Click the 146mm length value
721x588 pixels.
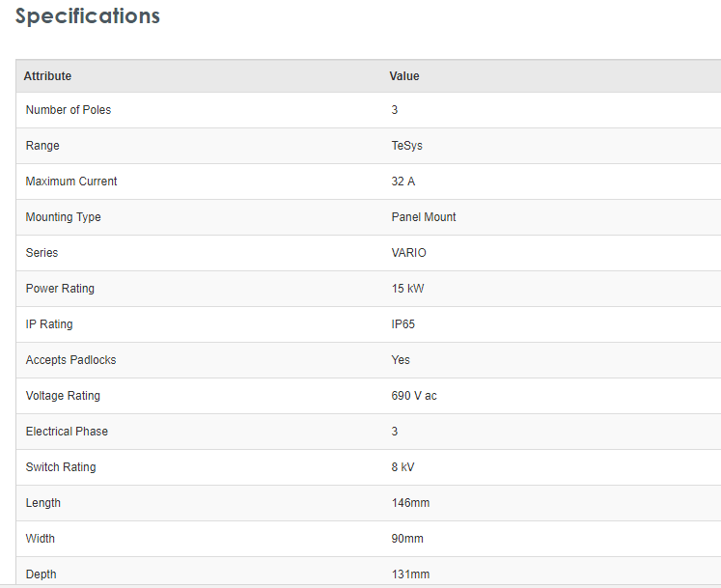410,503
